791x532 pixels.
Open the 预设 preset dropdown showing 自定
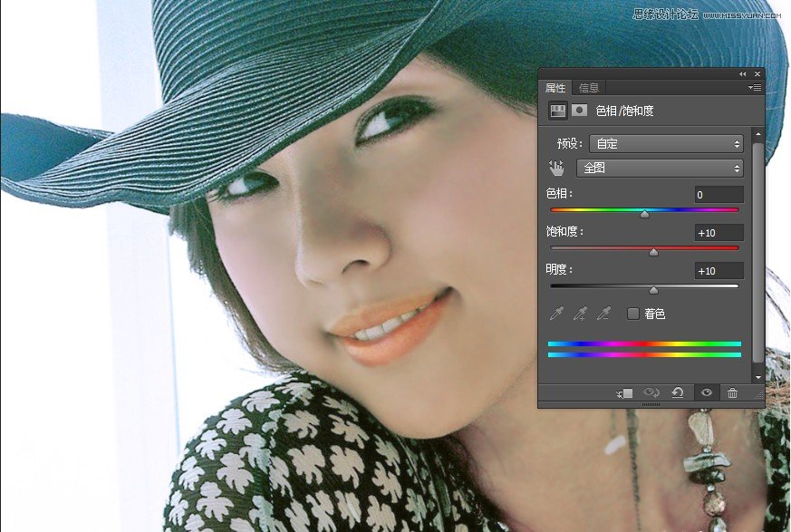(x=666, y=143)
